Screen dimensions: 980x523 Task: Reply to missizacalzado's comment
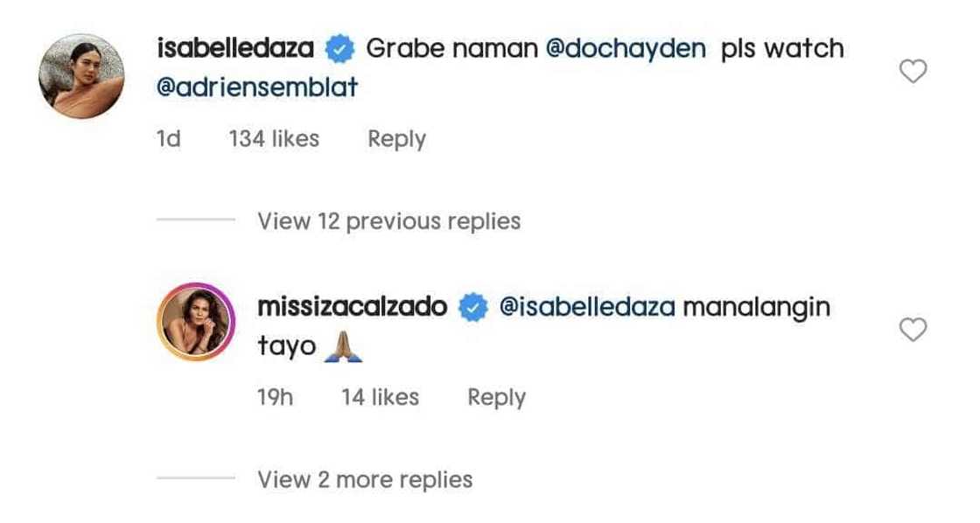tap(496, 397)
